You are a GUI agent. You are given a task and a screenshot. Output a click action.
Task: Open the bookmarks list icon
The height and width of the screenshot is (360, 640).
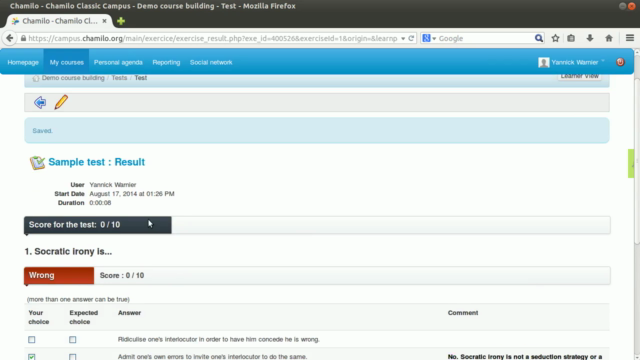click(571, 38)
